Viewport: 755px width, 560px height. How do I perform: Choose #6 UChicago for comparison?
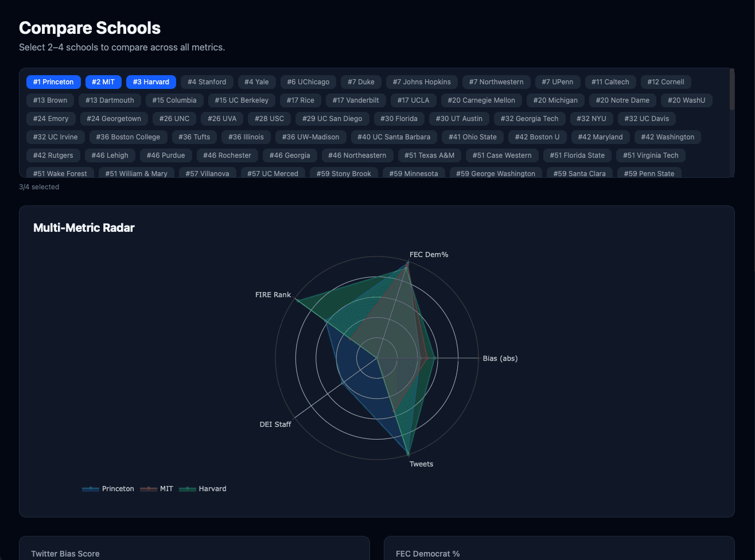[x=308, y=82]
